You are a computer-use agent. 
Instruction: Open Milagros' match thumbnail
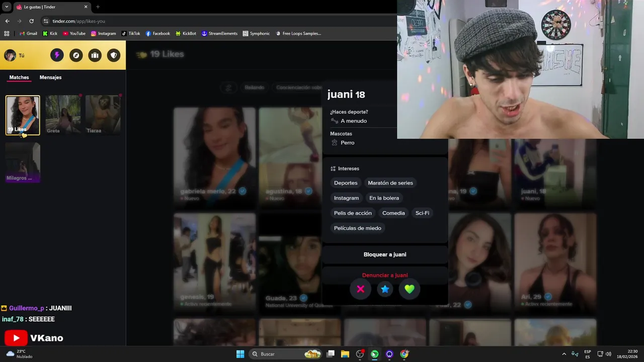(x=23, y=162)
